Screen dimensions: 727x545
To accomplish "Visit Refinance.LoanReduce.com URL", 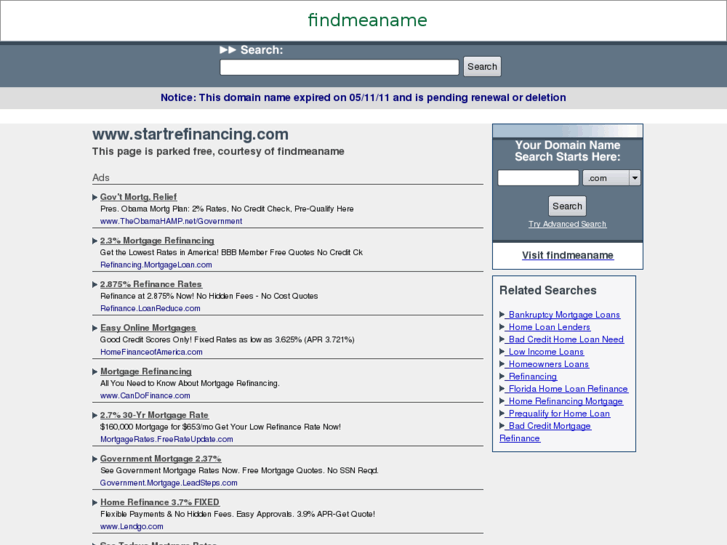I will 150,308.
